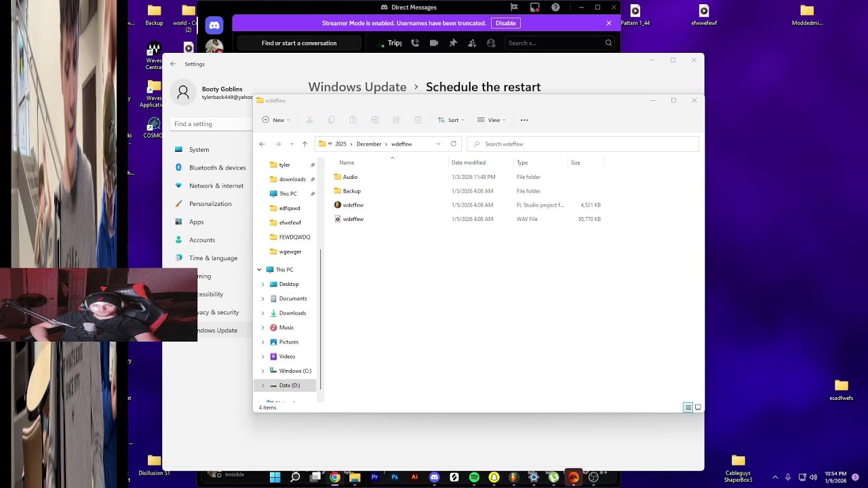Go back in the Settings window
The height and width of the screenshot is (488, 868).
[x=173, y=64]
